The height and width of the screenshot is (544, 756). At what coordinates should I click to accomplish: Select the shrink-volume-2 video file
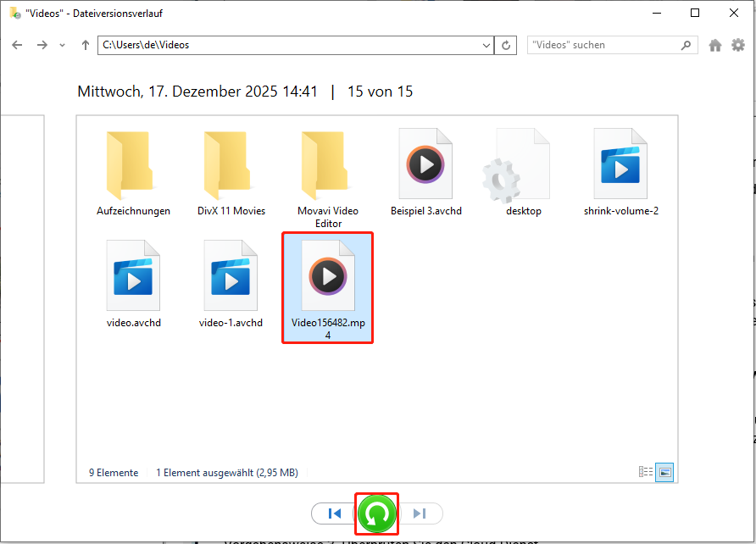620,165
